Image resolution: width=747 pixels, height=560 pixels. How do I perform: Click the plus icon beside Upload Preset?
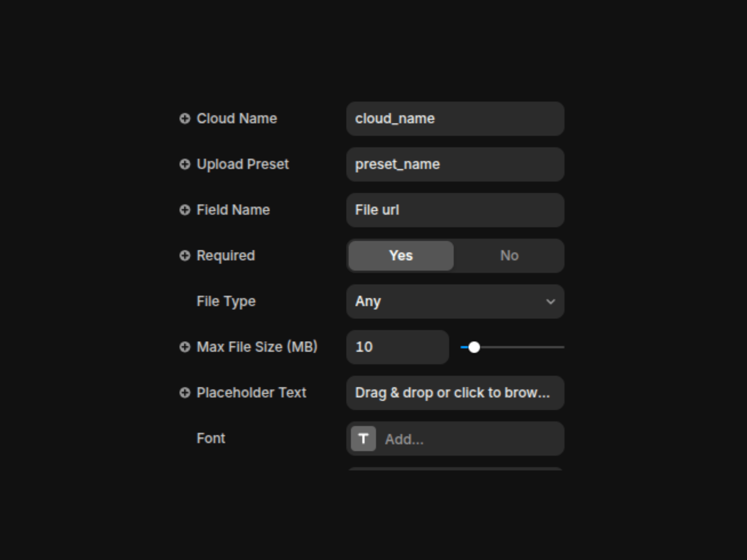pyautogui.click(x=185, y=164)
